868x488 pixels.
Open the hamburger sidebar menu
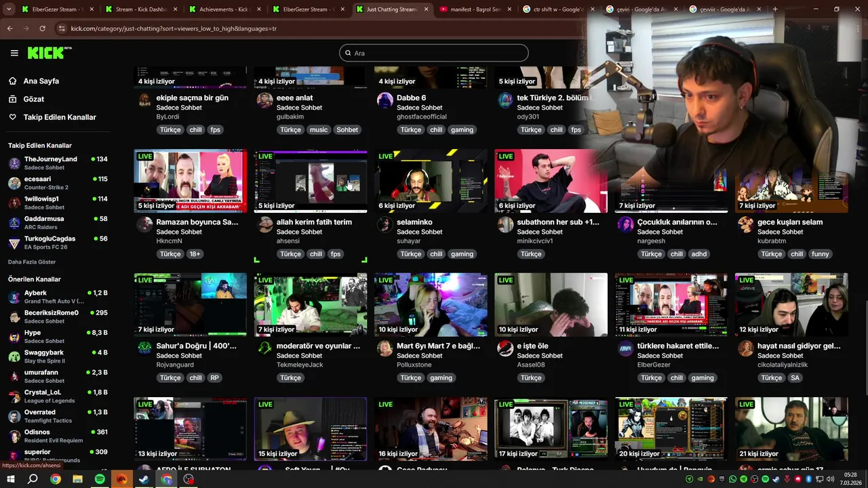14,53
